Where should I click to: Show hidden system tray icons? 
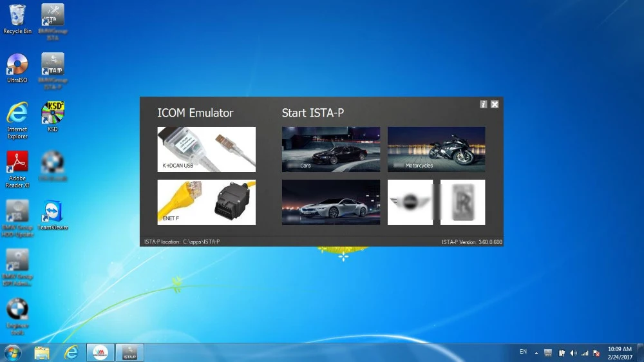click(x=536, y=353)
